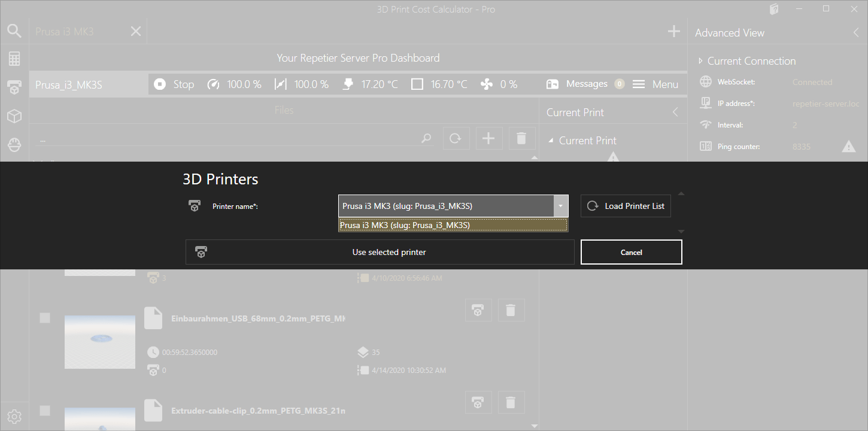This screenshot has height=431, width=868.
Task: Click Load Printer List button
Action: pyautogui.click(x=626, y=206)
